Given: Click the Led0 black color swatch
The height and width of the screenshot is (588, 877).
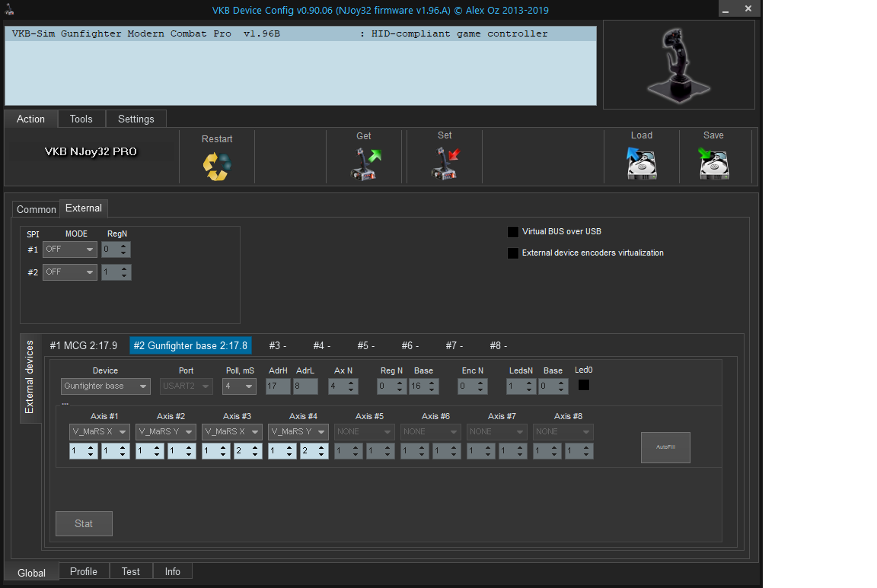Looking at the screenshot, I should 584,385.
